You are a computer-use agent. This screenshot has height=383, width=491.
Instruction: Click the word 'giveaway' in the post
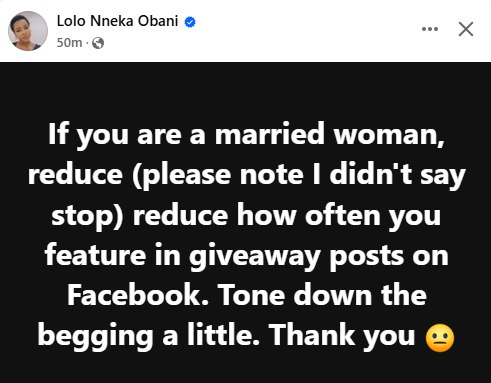point(255,257)
